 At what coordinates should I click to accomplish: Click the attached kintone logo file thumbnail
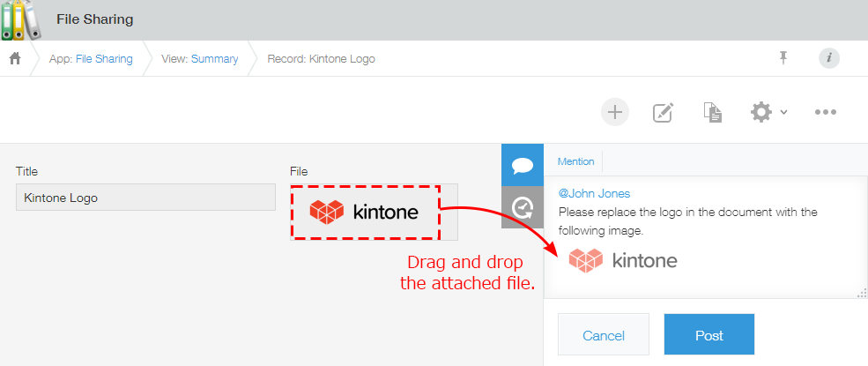coord(364,212)
